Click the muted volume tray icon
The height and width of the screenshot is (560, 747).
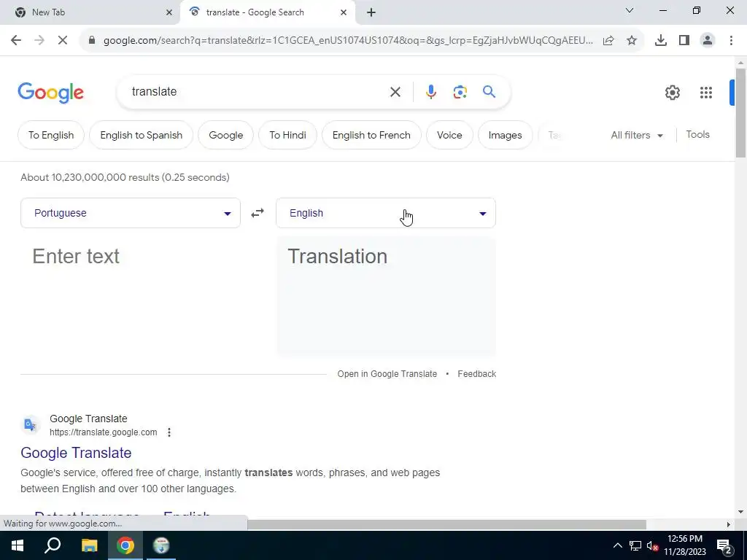[652, 545]
